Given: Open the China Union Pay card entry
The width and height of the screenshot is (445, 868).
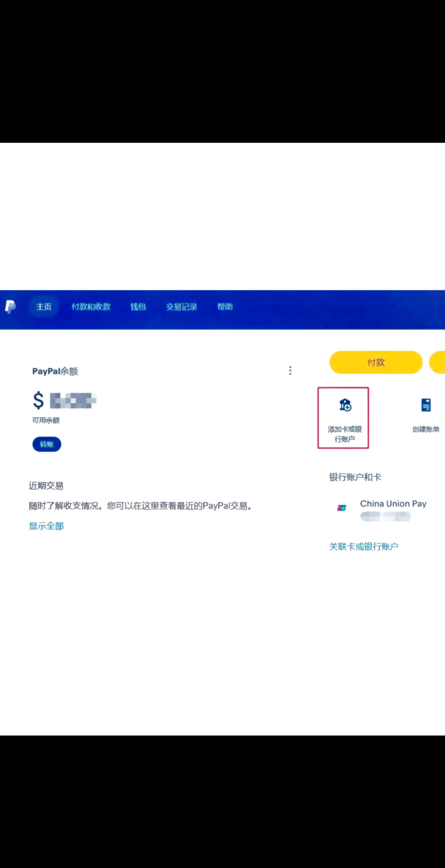Looking at the screenshot, I should coord(382,510).
